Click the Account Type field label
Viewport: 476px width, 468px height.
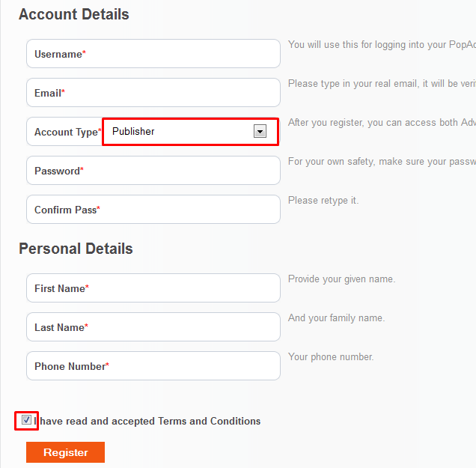coord(67,132)
